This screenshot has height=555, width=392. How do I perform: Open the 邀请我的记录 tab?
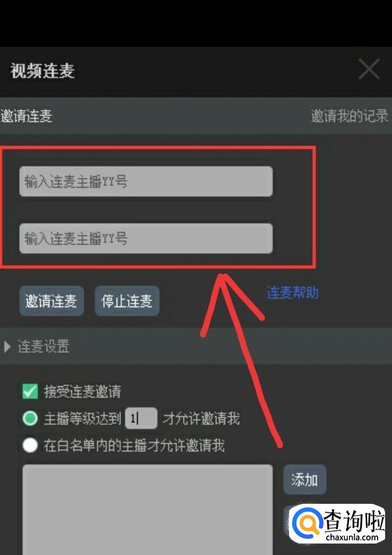[349, 116]
